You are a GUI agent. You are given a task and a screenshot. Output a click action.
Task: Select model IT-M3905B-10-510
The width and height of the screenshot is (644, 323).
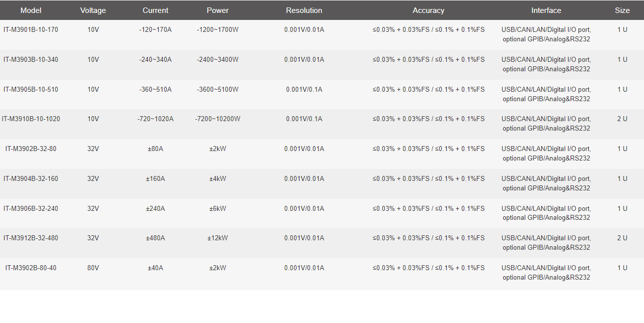click(x=31, y=89)
